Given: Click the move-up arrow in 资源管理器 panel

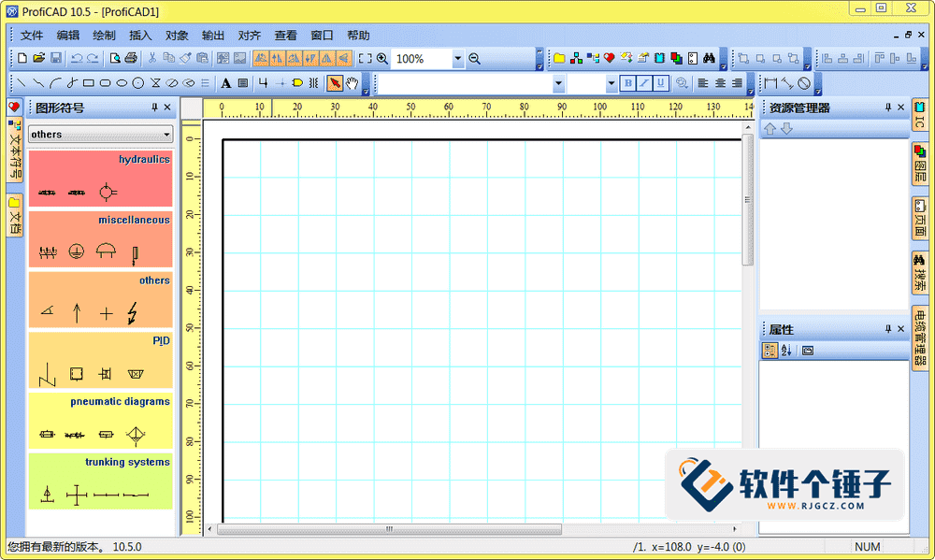Looking at the screenshot, I should click(769, 128).
